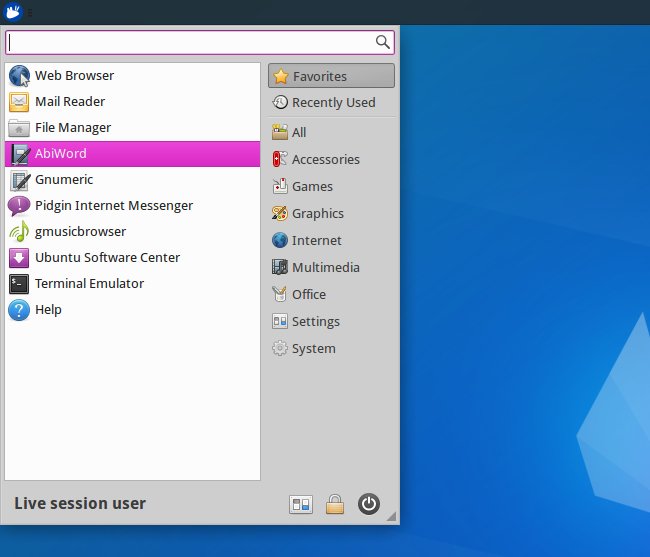Launch Web Browser from favorites
The height and width of the screenshot is (557, 650).
click(133, 76)
